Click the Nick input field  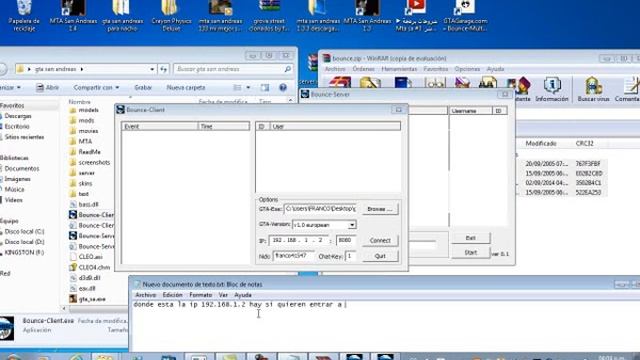click(293, 256)
